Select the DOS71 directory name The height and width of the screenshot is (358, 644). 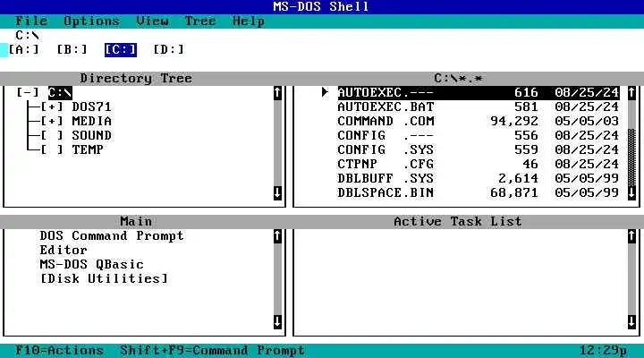91,107
